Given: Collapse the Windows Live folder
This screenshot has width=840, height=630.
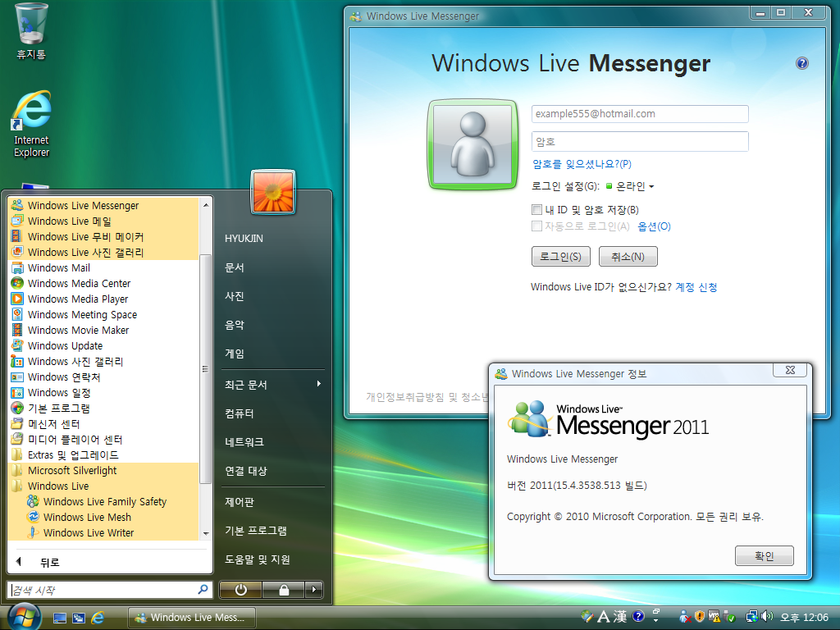Looking at the screenshot, I should [x=103, y=486].
